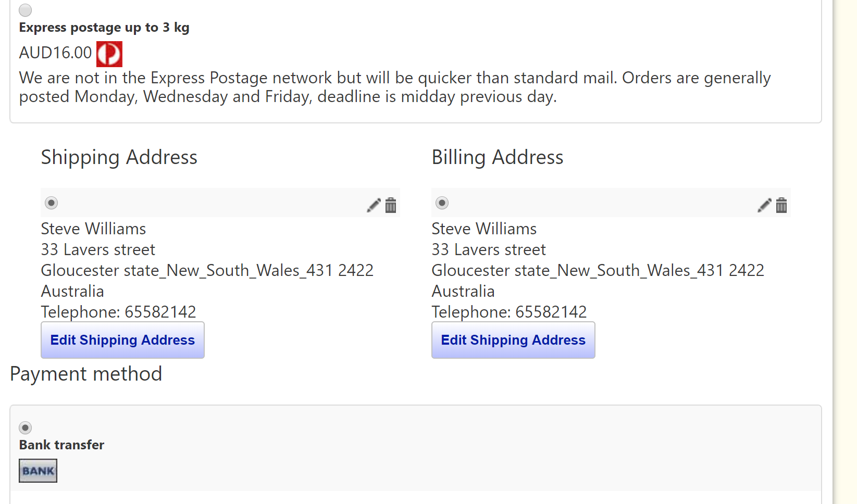Click the trash icon for the billing address

[x=781, y=205]
